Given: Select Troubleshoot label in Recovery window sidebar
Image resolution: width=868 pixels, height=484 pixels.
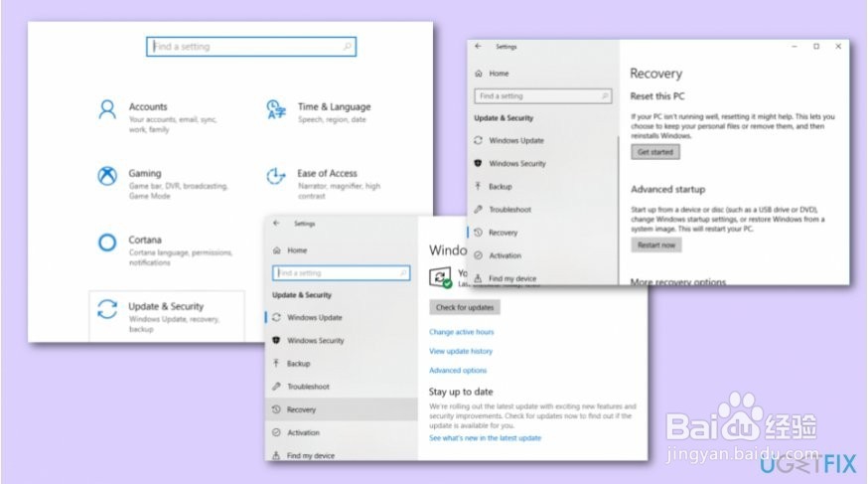Looking at the screenshot, I should click(509, 210).
